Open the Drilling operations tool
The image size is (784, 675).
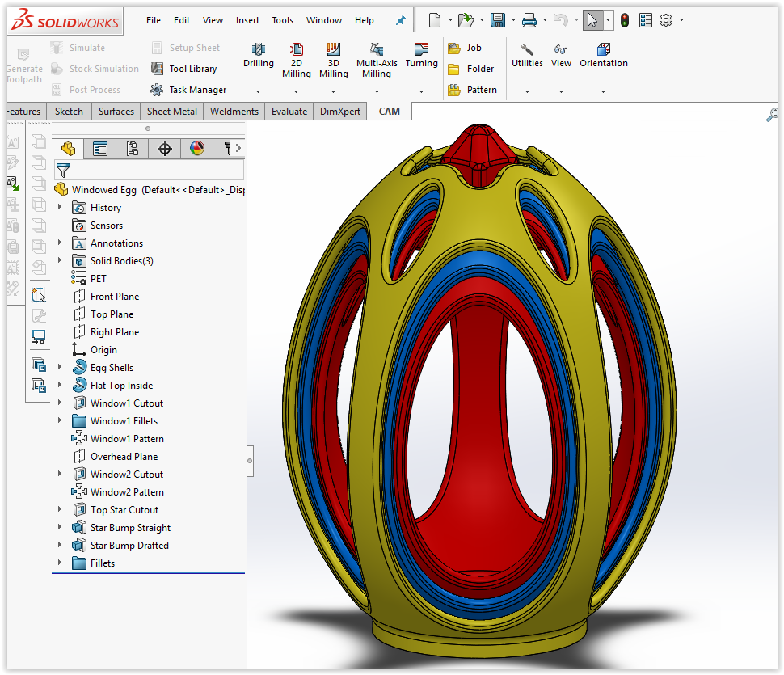click(259, 55)
